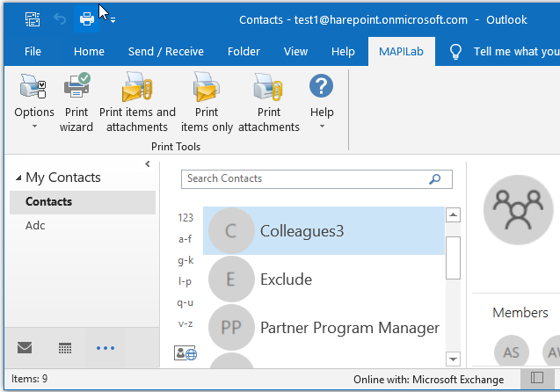
Task: Switch to the Folder tab
Action: pyautogui.click(x=244, y=51)
